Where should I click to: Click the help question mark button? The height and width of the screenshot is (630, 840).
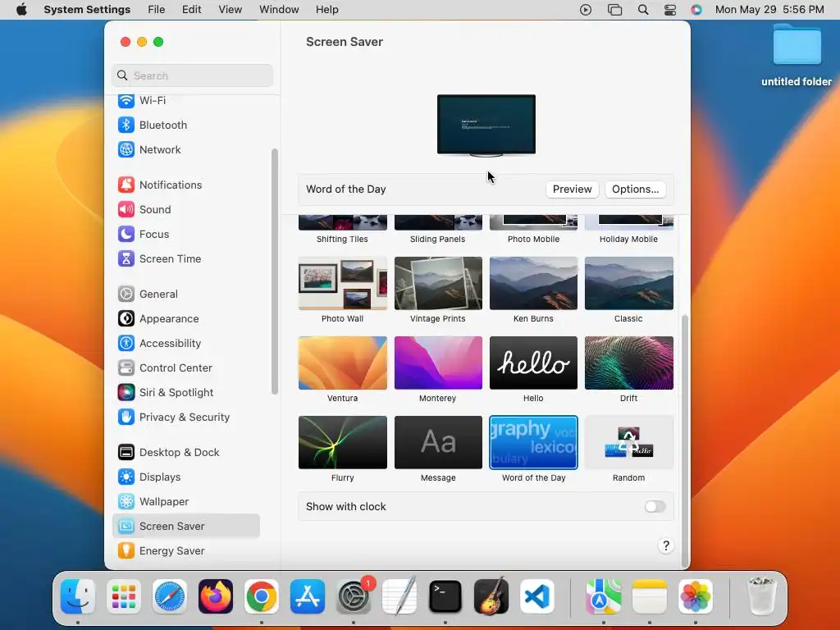coord(666,546)
